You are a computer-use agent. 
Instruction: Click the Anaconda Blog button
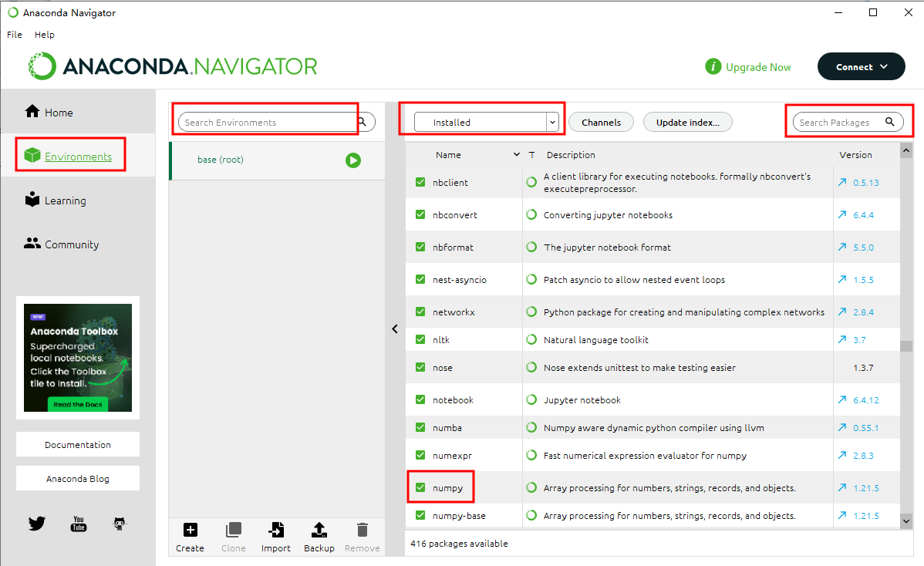tap(78, 478)
